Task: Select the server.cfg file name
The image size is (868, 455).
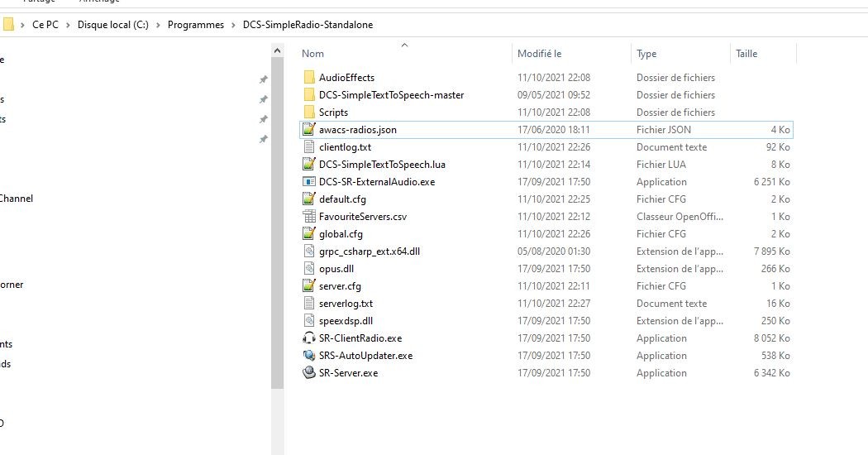Action: [340, 286]
